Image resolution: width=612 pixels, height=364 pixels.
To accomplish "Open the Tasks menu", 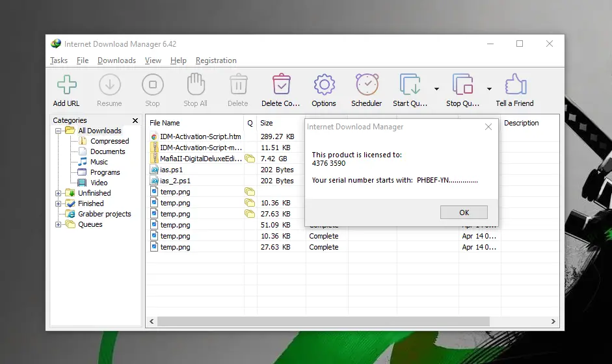I will (x=59, y=60).
